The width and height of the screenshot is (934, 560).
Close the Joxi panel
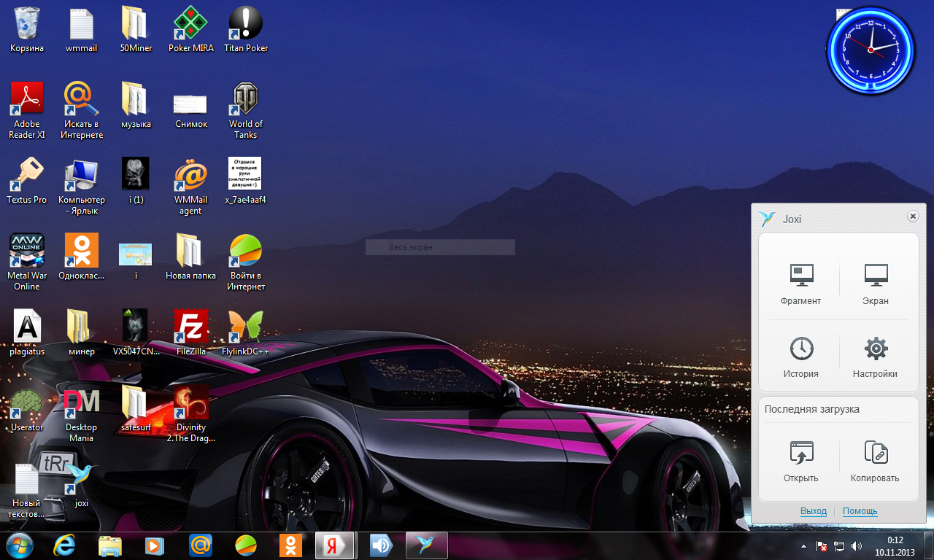pyautogui.click(x=912, y=217)
